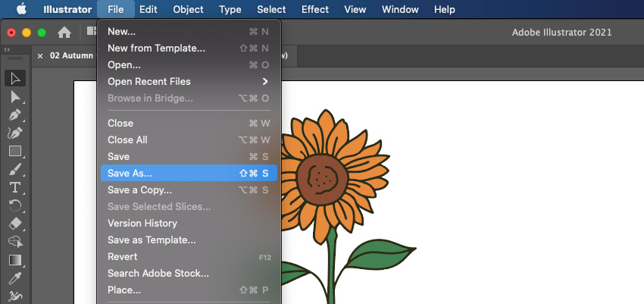Image resolution: width=644 pixels, height=304 pixels.
Task: Expand the toolbar using double-arrow toggle
Action: pos(8,48)
